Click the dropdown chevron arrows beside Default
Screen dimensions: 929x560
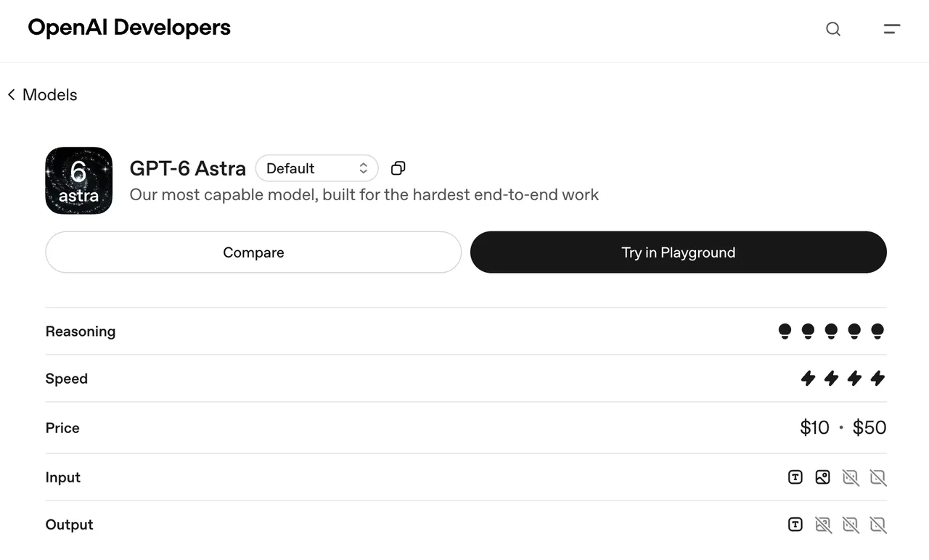(364, 168)
